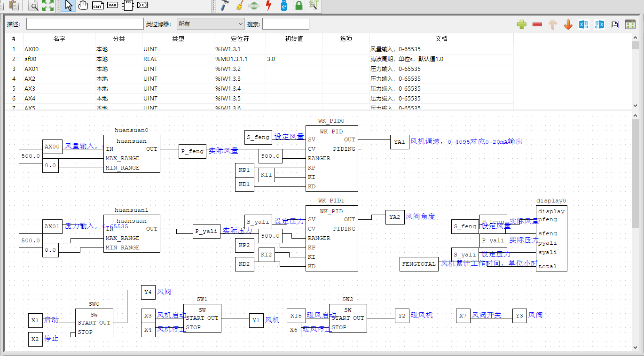Select the FB function block tool
Viewport: 644px width, 356px height.
(127, 6)
